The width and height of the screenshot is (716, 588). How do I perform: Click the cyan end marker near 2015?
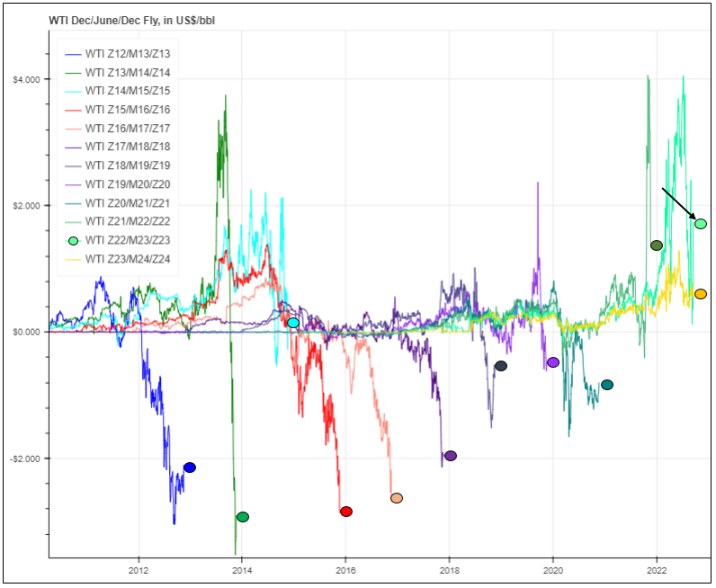tap(293, 323)
